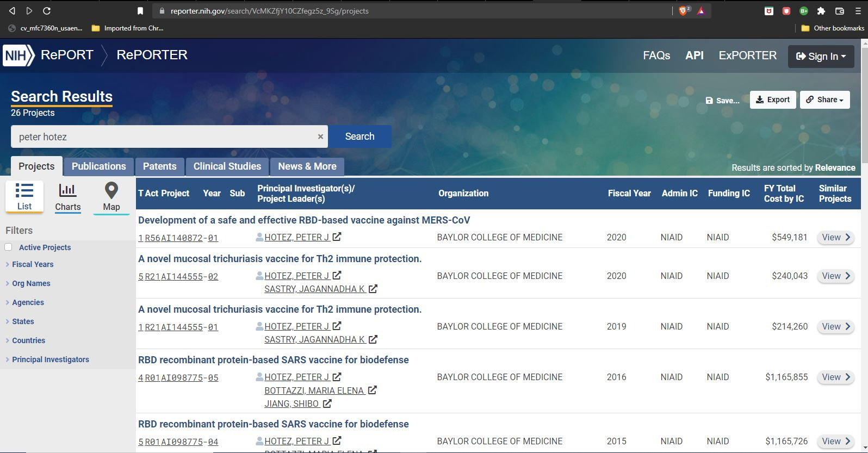Go forward with the browser forward arrow
The image size is (868, 453).
click(29, 11)
